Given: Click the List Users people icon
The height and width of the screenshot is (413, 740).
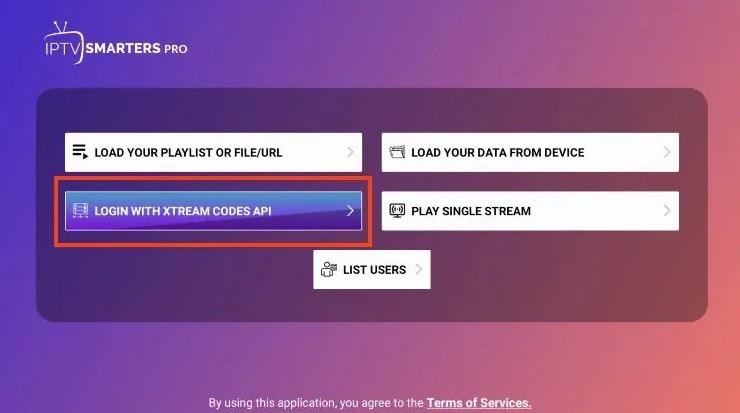Looking at the screenshot, I should pyautogui.click(x=328, y=269).
